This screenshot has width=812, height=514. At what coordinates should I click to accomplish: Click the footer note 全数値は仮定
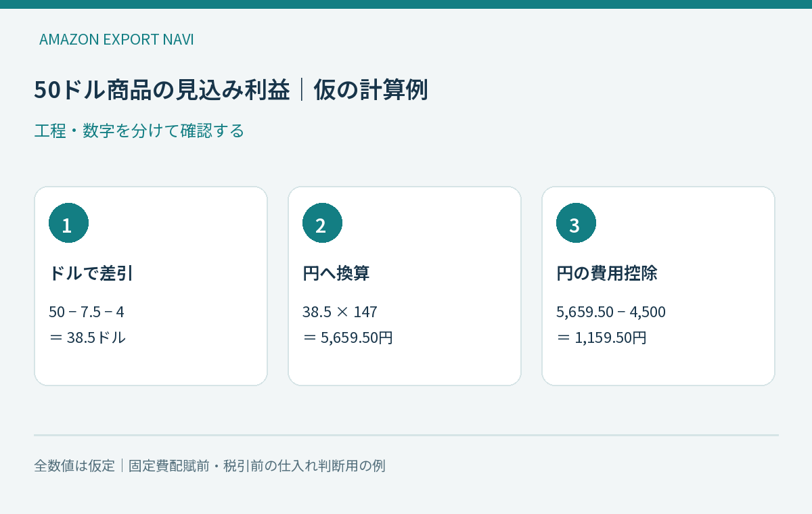(74, 466)
